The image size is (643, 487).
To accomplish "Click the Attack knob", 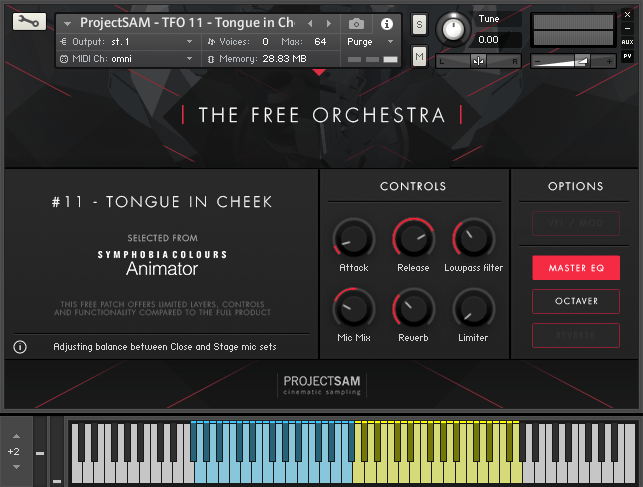I will tap(353, 239).
